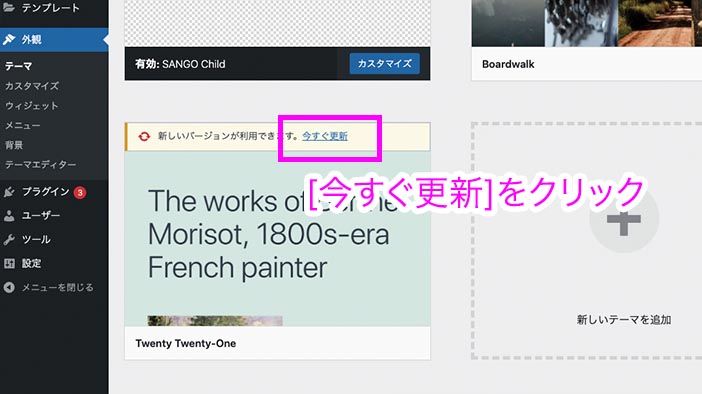The width and height of the screenshot is (702, 394).
Task: Click the Settings sliders icon
Action: click(x=9, y=263)
